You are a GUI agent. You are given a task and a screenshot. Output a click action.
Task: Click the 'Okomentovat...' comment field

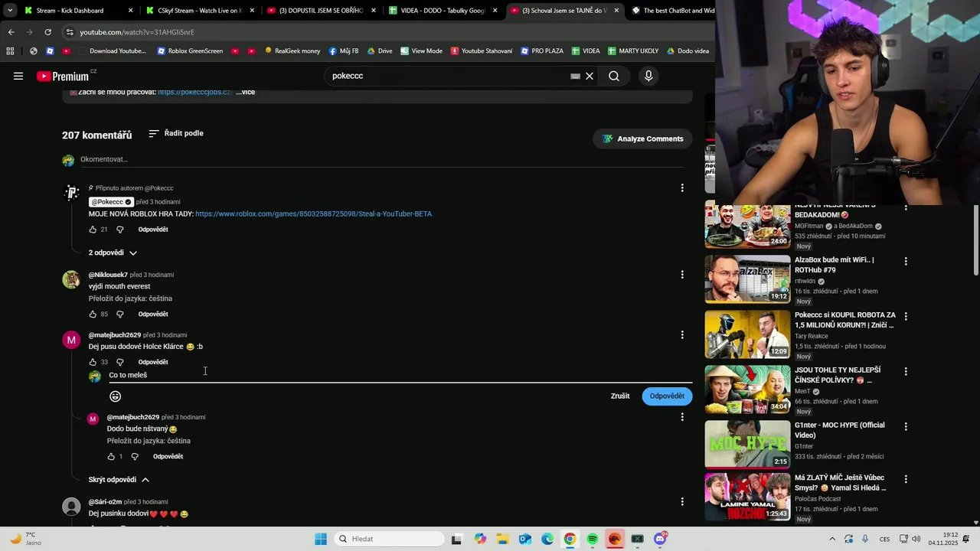pos(383,159)
